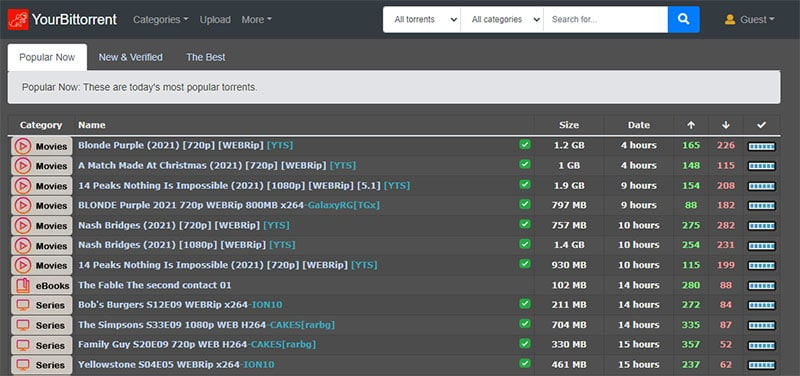The image size is (800, 376).
Task: Open the Upload page from navbar
Action: tap(215, 19)
